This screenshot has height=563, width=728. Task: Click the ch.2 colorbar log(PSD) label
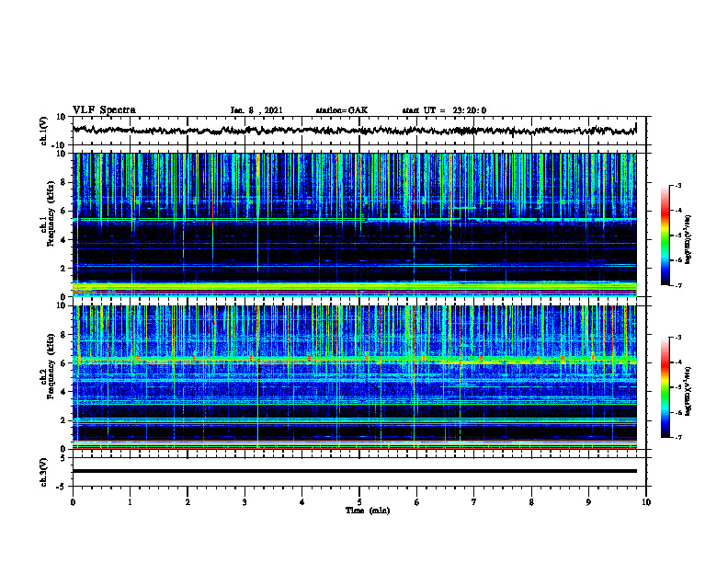(x=688, y=391)
